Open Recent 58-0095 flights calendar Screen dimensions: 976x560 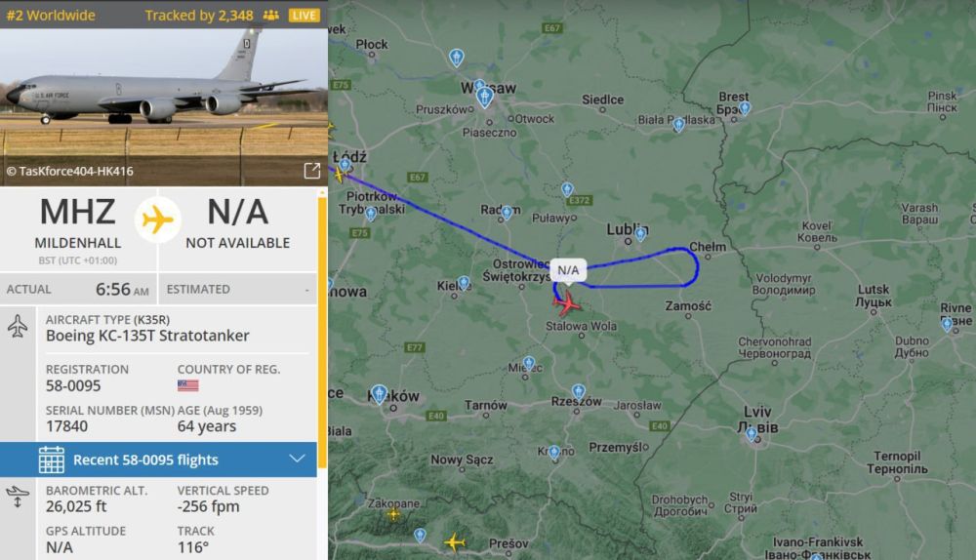tap(51, 460)
